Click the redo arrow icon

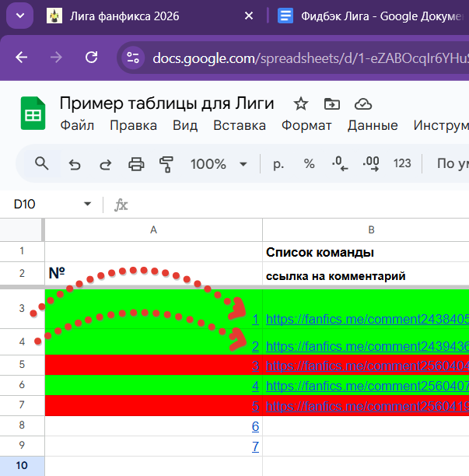point(105,164)
